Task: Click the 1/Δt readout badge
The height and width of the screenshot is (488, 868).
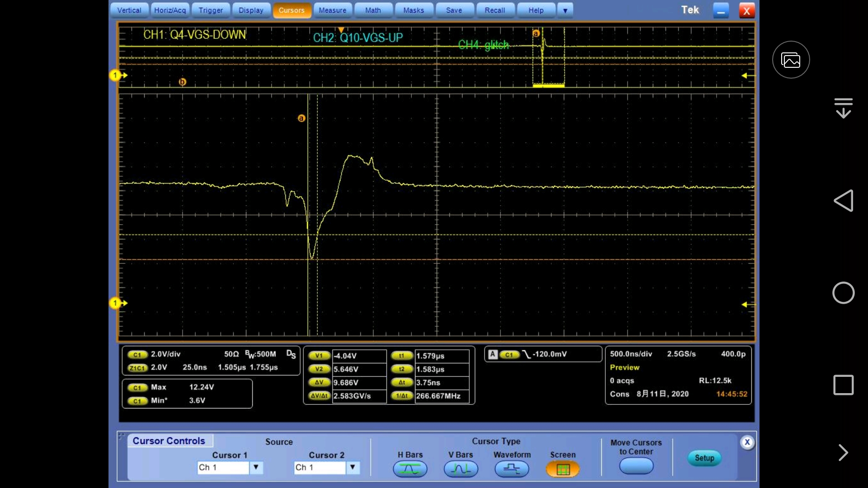Action: [x=402, y=395]
